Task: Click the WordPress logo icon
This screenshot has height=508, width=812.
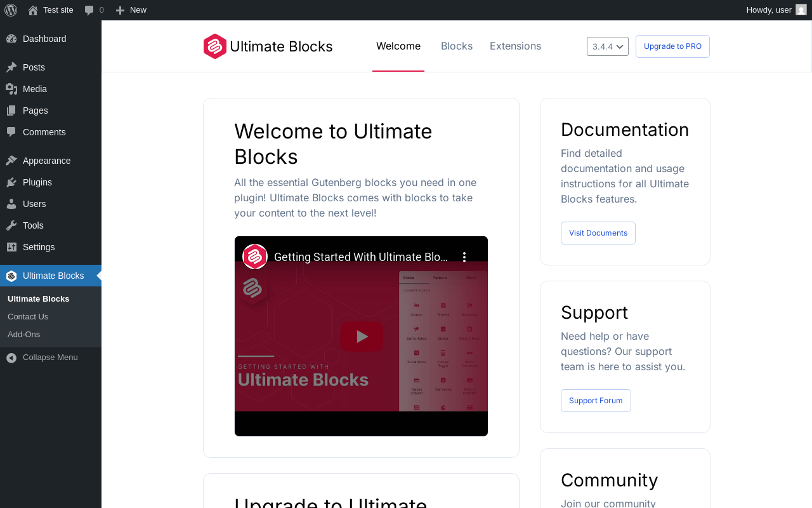Action: (11, 10)
